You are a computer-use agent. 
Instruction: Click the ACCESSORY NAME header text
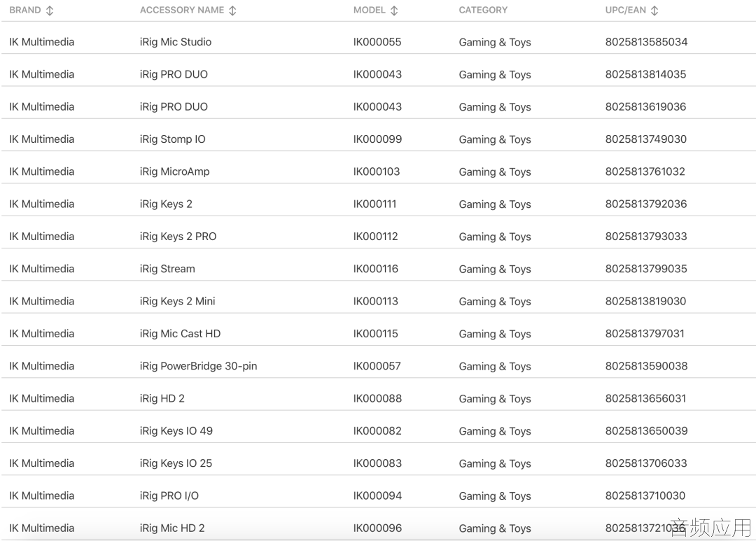pyautogui.click(x=182, y=10)
